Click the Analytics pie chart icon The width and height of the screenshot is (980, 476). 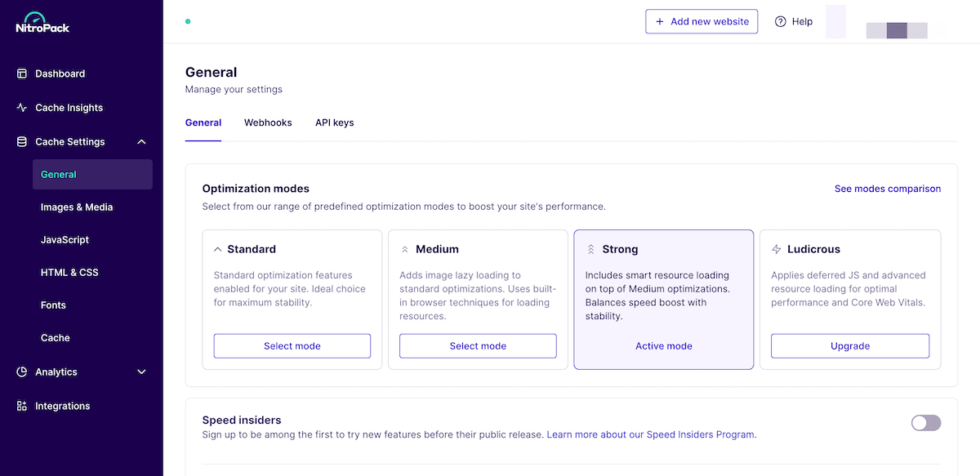tap(22, 372)
